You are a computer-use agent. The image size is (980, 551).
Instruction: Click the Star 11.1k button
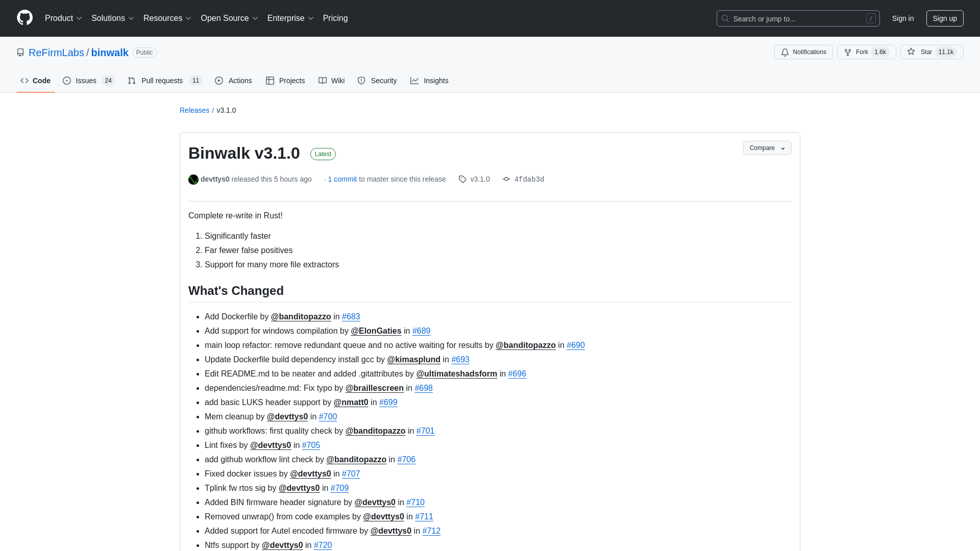pyautogui.click(x=932, y=52)
